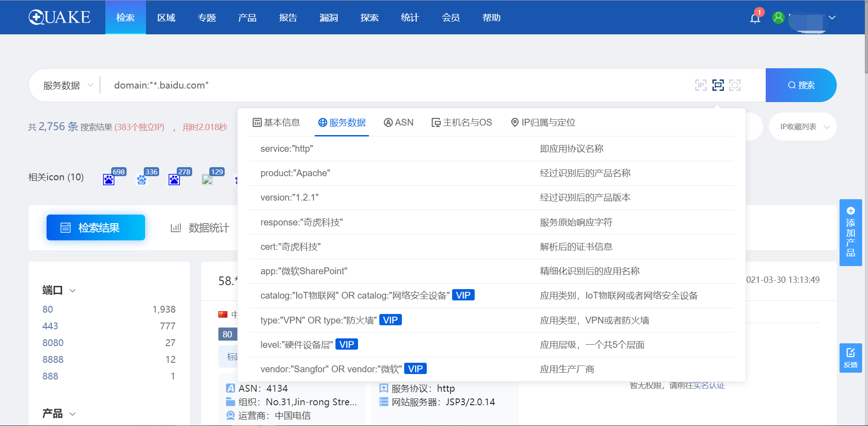
Task: Open the 帮助 nav menu
Action: pos(491,17)
